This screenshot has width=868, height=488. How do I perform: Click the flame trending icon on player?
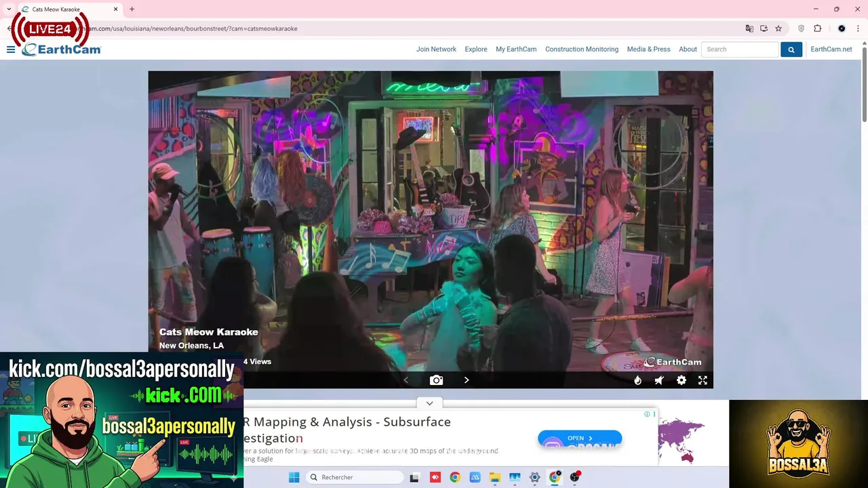tap(637, 380)
